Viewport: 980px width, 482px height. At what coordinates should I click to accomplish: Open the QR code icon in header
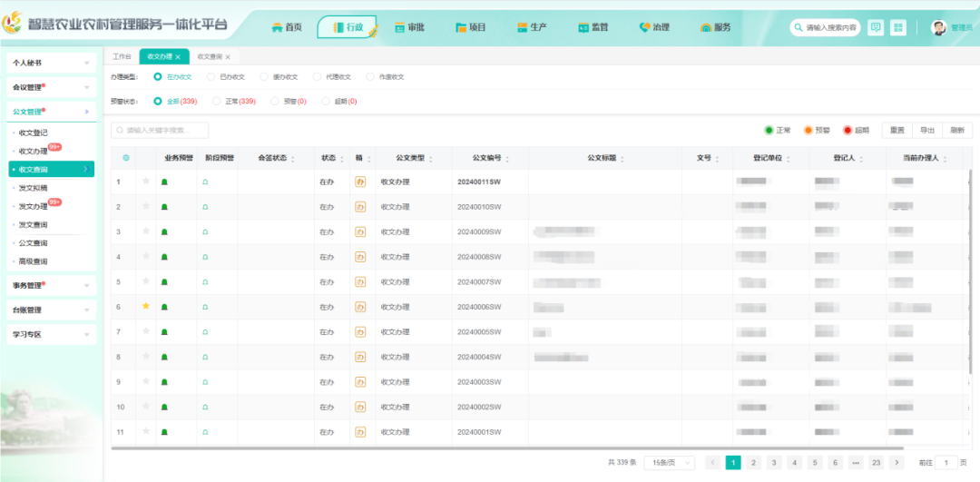pyautogui.click(x=898, y=28)
